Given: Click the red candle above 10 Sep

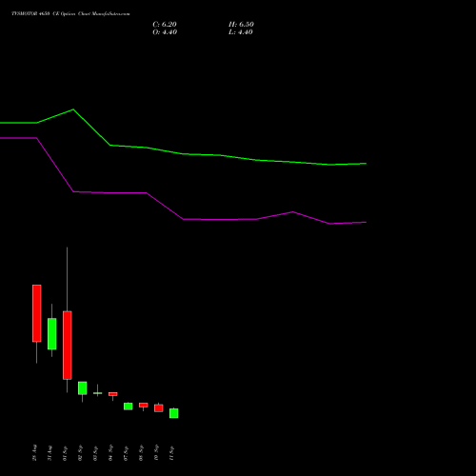Looking at the screenshot, I should point(159,408).
